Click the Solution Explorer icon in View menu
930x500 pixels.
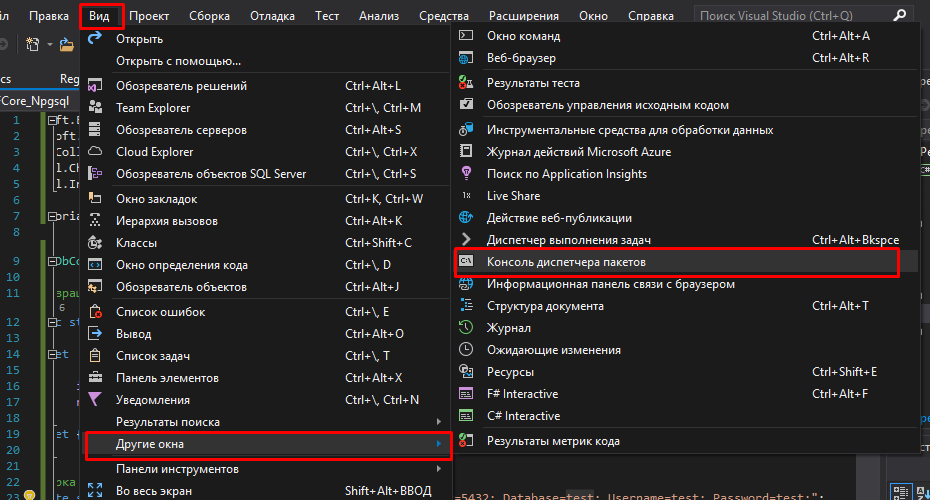tap(95, 85)
